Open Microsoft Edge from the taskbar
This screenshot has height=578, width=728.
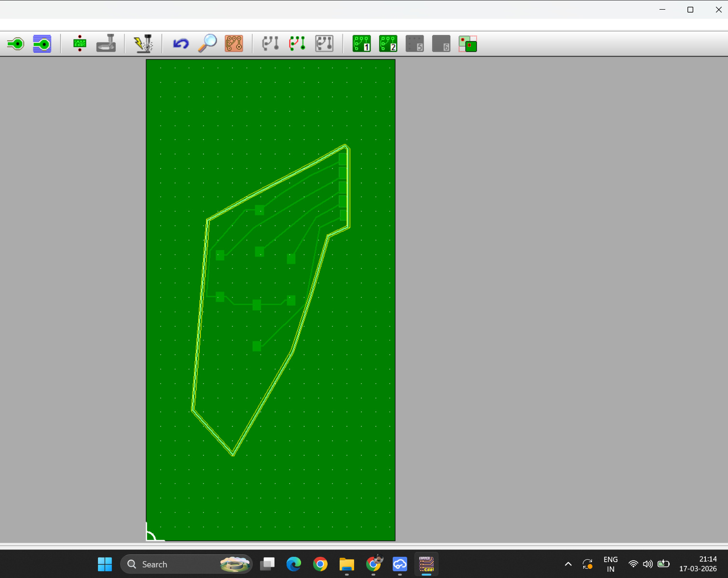[x=293, y=564]
